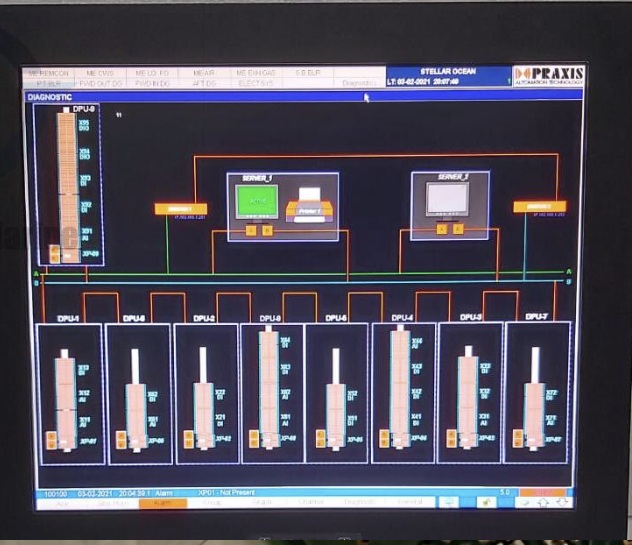Viewport: 632px width, 545px height.
Task: Click the STELLAR OCEAN vessel name
Action: click(x=448, y=71)
